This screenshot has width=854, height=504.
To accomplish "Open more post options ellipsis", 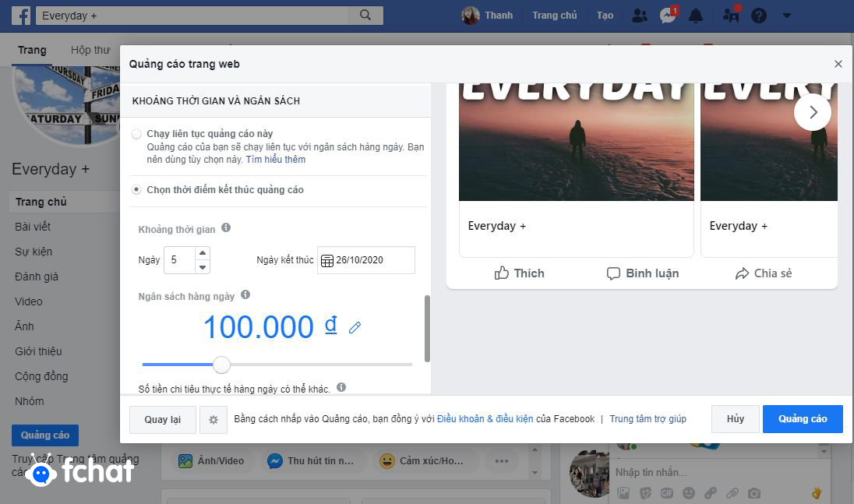I will (502, 461).
